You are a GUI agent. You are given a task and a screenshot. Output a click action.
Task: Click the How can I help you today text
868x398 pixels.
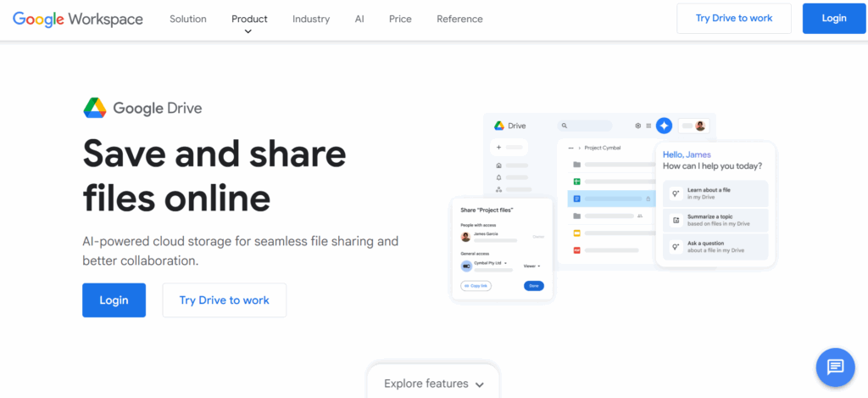click(x=712, y=165)
